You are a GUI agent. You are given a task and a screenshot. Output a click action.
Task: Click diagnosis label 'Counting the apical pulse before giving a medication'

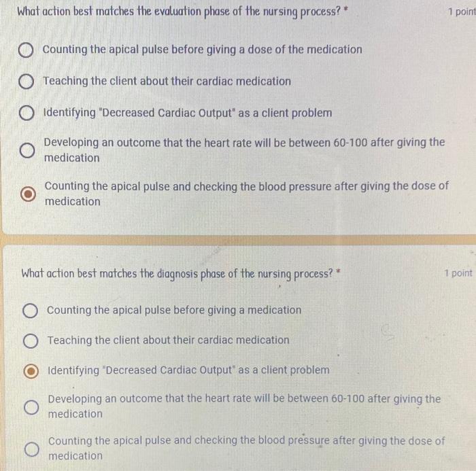pos(174,310)
